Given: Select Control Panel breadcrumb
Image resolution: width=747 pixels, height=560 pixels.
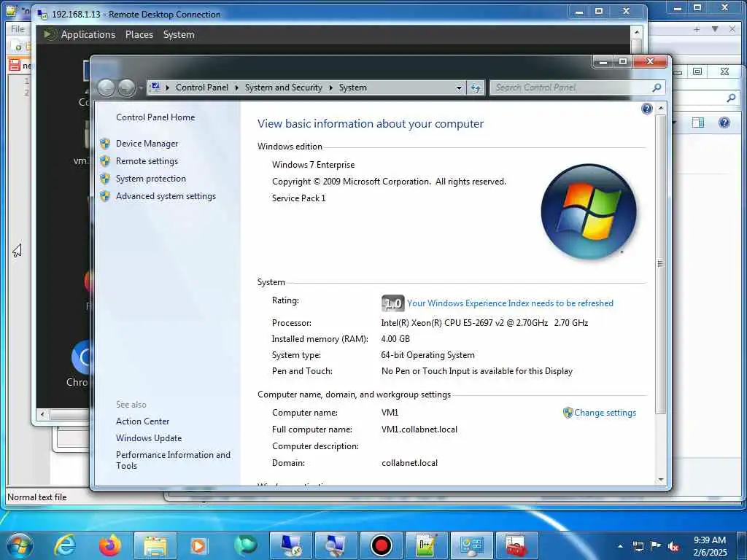Looking at the screenshot, I should coord(202,87).
